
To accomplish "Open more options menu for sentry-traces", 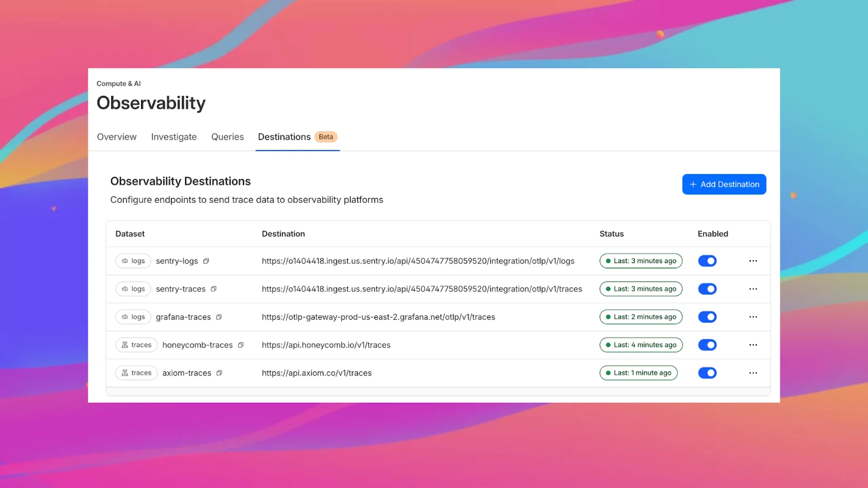I will [x=753, y=289].
